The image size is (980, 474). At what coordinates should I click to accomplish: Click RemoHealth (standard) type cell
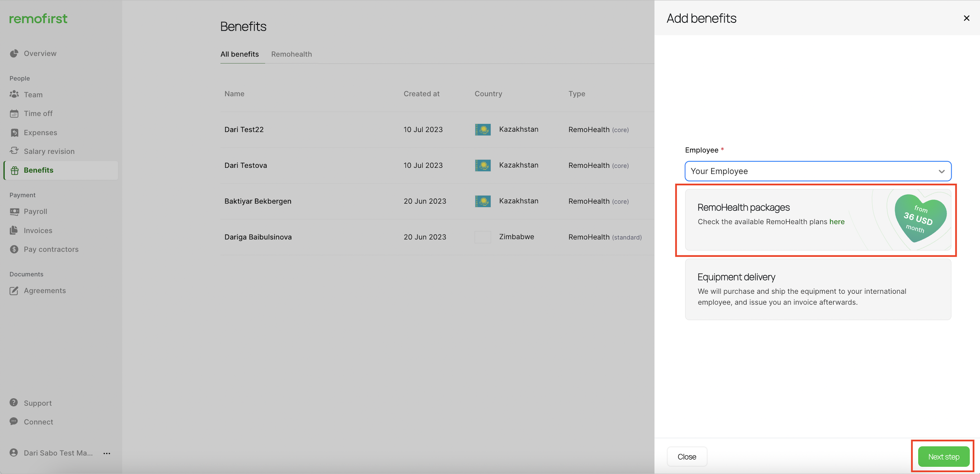(x=605, y=237)
